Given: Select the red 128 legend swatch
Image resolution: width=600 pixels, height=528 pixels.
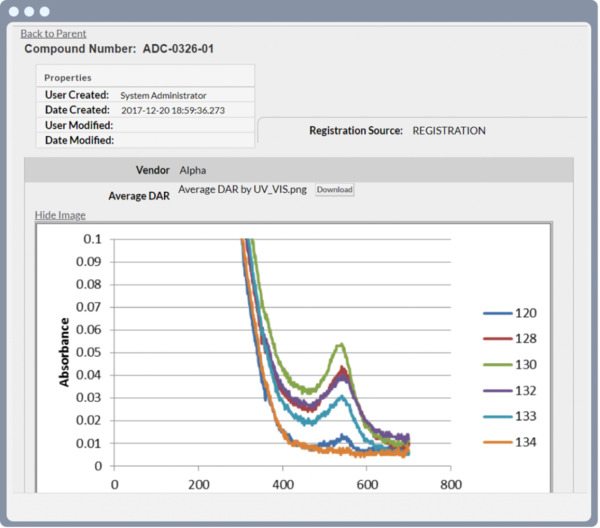Looking at the screenshot, I should click(497, 339).
